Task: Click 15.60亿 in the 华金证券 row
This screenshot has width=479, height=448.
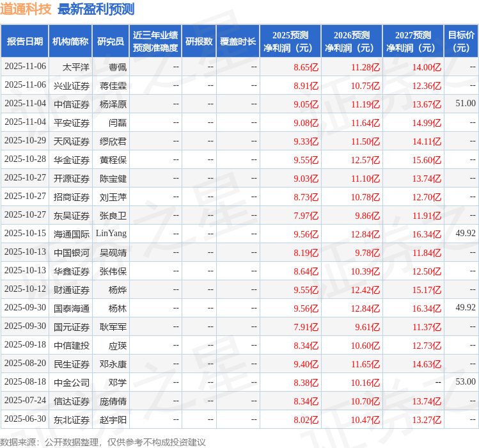Action: click(x=427, y=160)
